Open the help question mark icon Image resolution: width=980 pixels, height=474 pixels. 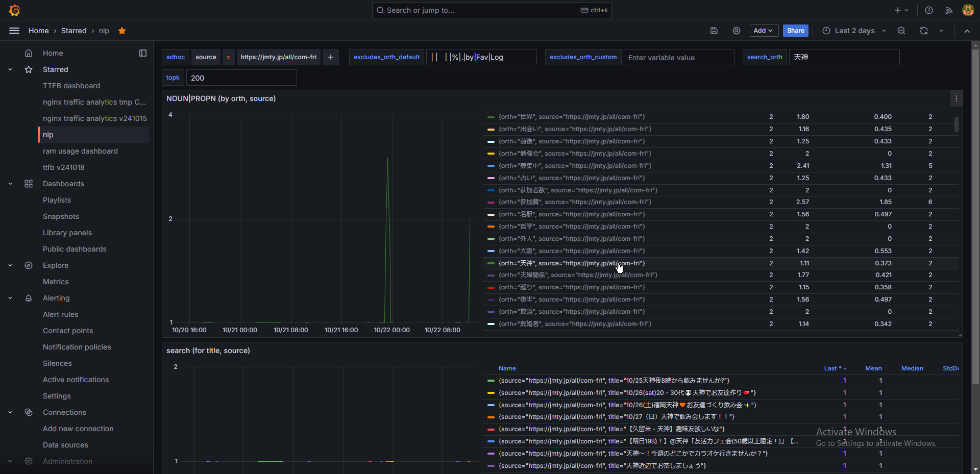[929, 10]
